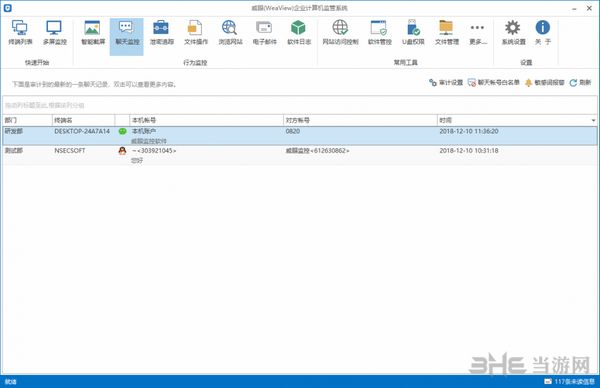Image resolution: width=600 pixels, height=388 pixels.
Task: Open 软件日志 software log cube icon
Action: pos(299,33)
